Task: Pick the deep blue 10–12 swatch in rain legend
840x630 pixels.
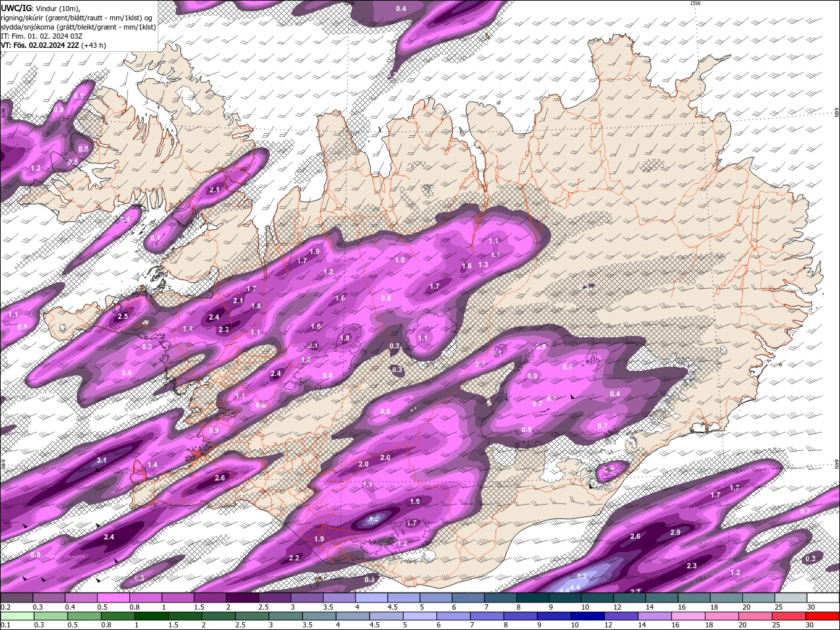Action: (x=588, y=616)
